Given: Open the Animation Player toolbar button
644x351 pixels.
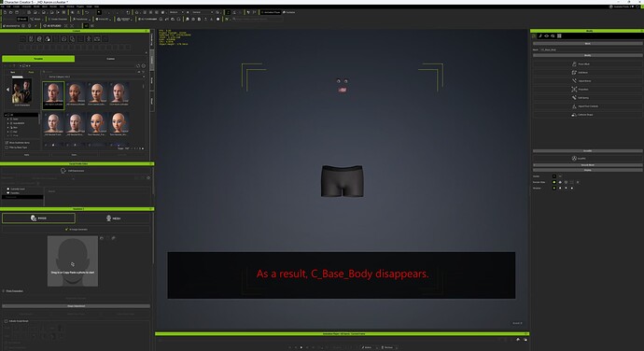Looking at the screenshot, I should [x=271, y=12].
